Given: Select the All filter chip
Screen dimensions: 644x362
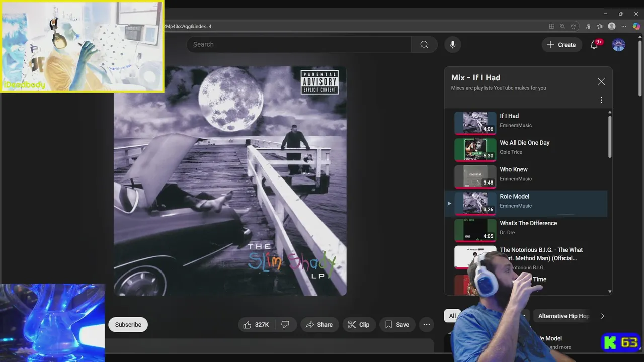Looking at the screenshot, I should [452, 316].
